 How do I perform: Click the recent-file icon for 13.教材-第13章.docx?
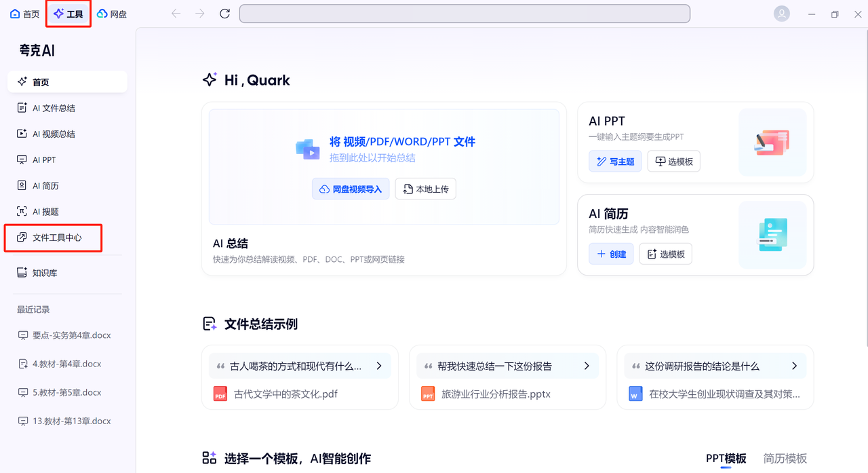click(23, 421)
